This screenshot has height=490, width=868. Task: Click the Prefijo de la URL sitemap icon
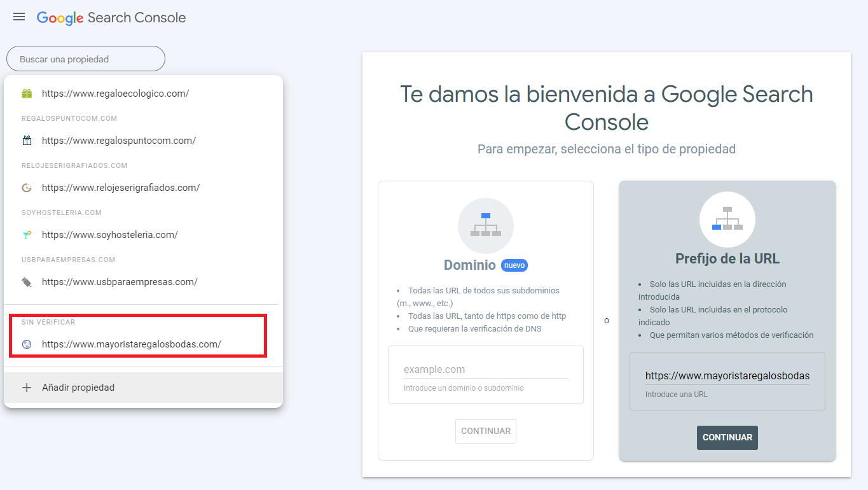click(727, 220)
